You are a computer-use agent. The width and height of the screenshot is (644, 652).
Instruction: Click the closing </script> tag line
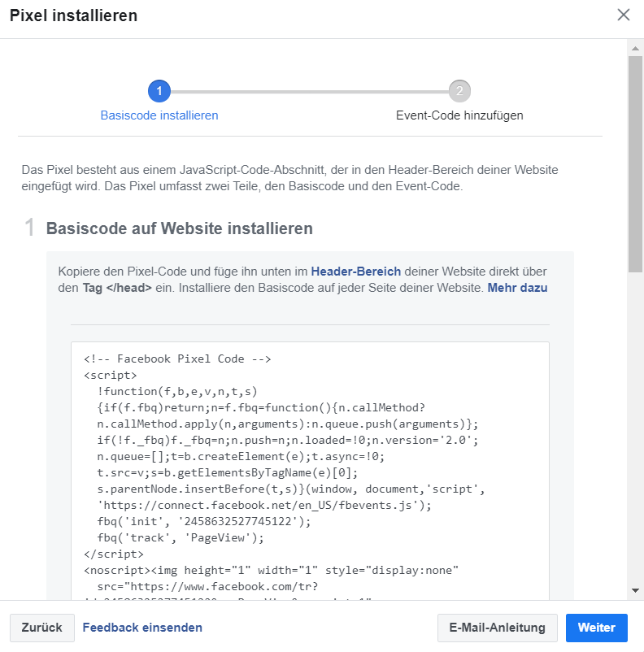coord(114,554)
